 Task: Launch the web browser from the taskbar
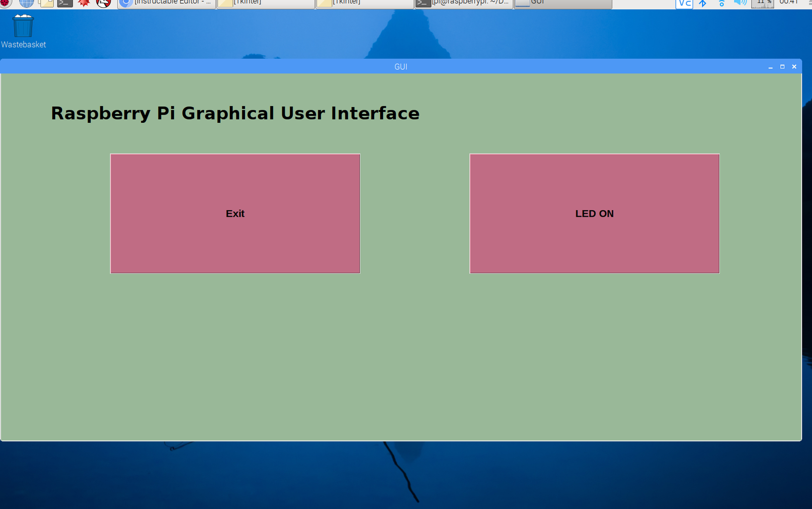point(26,3)
